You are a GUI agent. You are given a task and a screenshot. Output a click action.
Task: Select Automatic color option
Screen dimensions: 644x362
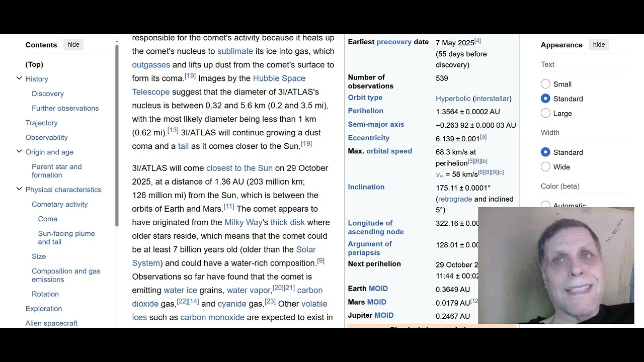545,205
